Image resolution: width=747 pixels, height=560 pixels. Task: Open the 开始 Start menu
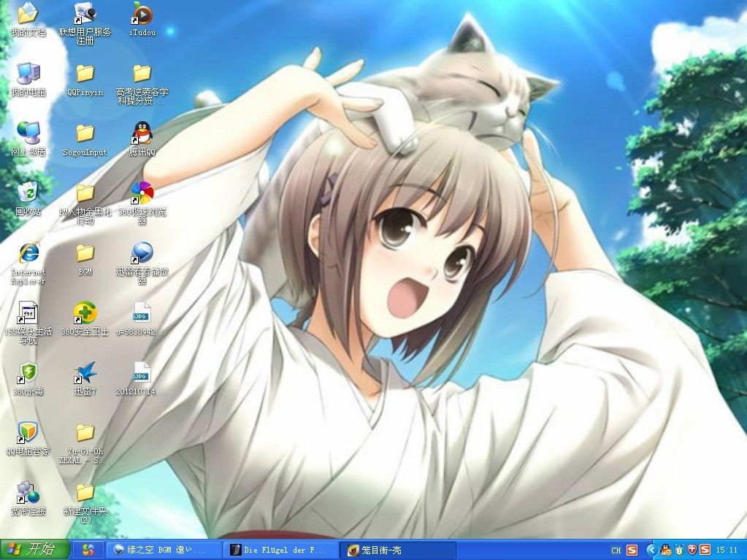click(x=35, y=550)
